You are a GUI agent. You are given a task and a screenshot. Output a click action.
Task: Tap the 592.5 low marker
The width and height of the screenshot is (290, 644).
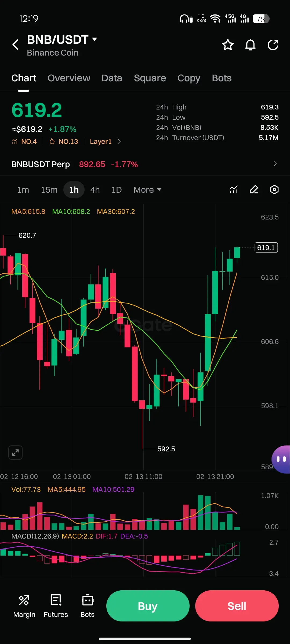166,449
